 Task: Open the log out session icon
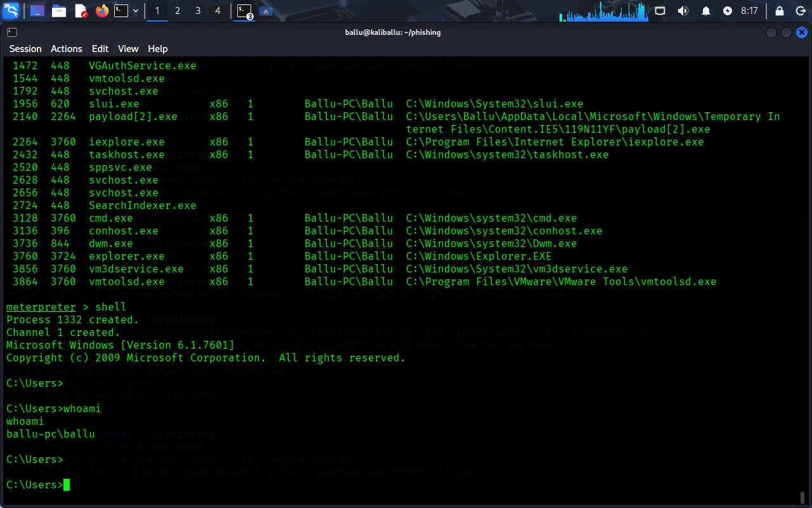(799, 11)
